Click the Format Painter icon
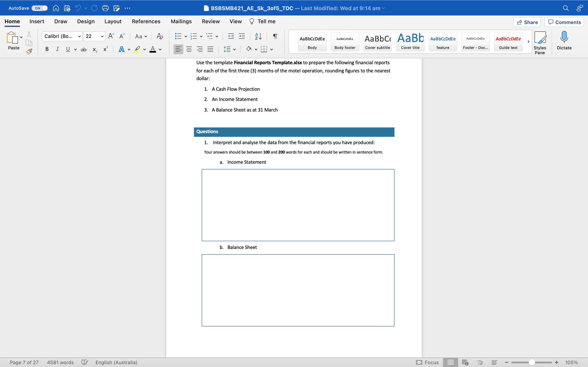 click(29, 51)
